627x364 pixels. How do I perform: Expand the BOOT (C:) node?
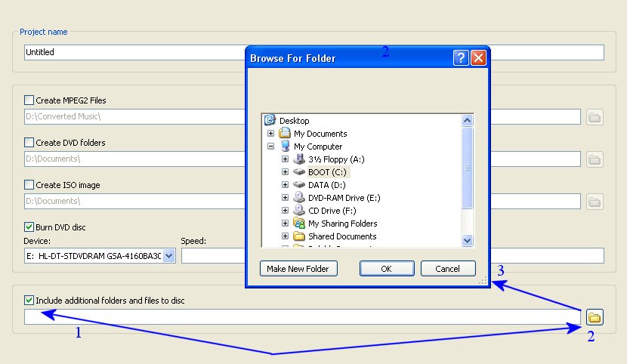(285, 172)
